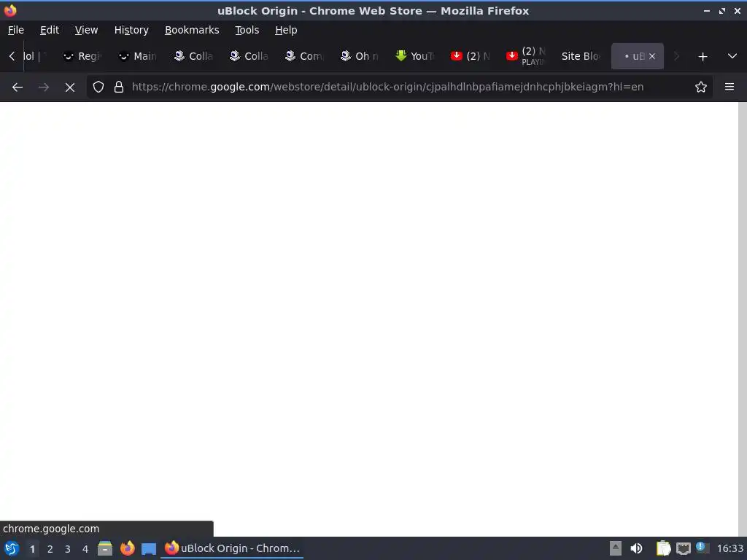Switch to the 'Site Blo' tab
This screenshot has width=747, height=560.
coord(581,56)
